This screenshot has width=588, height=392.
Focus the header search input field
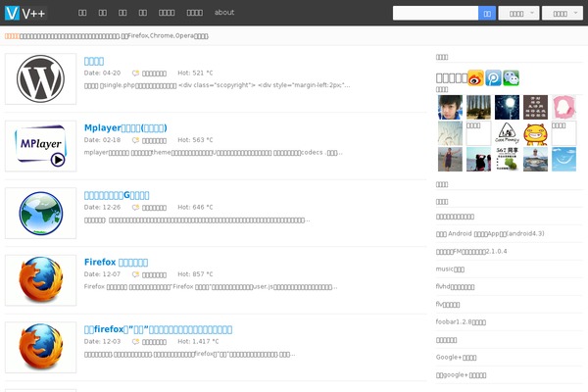click(x=435, y=13)
